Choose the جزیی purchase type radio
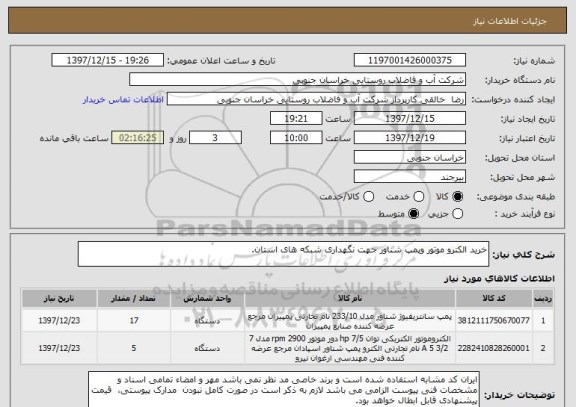The width and height of the screenshot is (576, 407). 457,214
